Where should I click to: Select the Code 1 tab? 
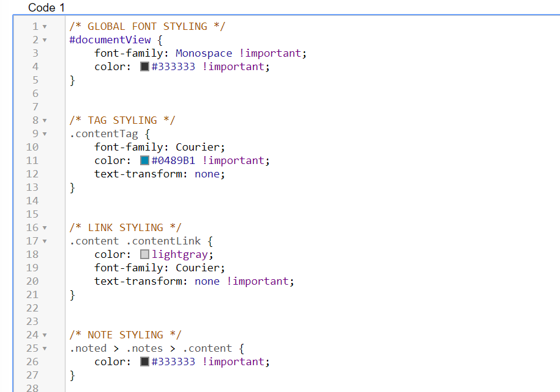[x=46, y=7]
